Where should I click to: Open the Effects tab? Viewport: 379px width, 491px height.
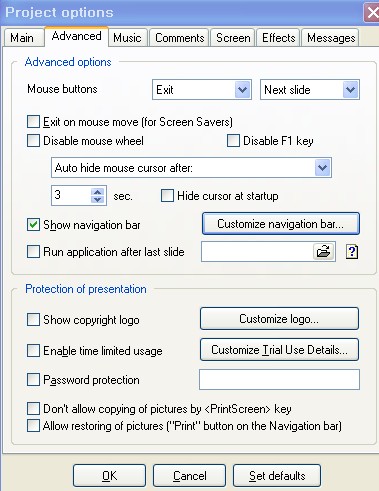[279, 38]
